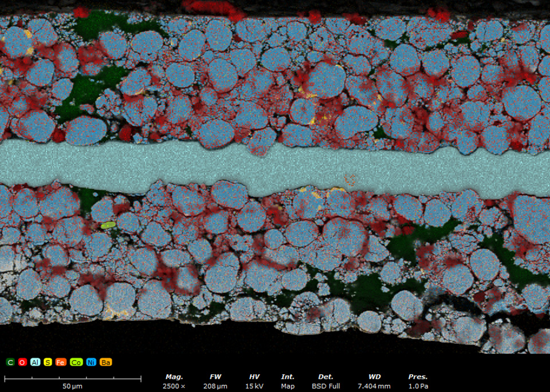This screenshot has height=392, width=550.
Task: Select the yellow S sulfur legend badge
Action: [x=48, y=362]
